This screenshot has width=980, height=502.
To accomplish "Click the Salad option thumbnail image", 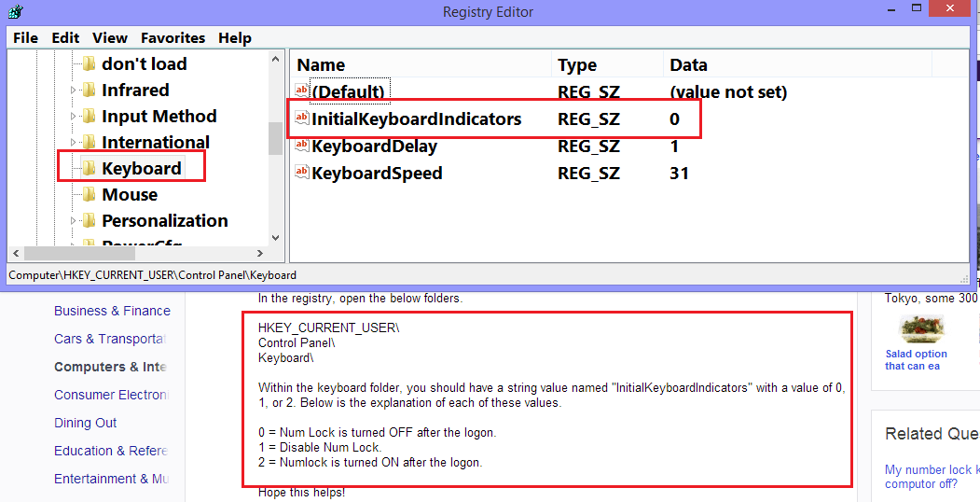I will coord(921,328).
